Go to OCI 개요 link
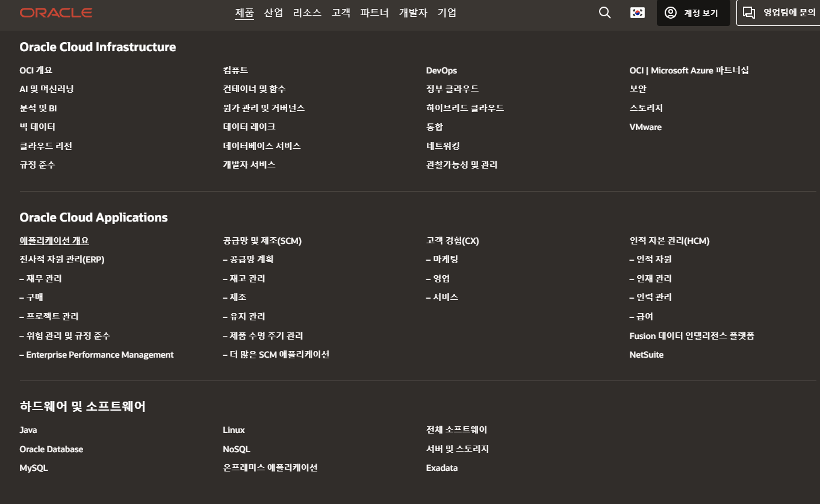Viewport: 820px width, 504px height. [x=36, y=70]
